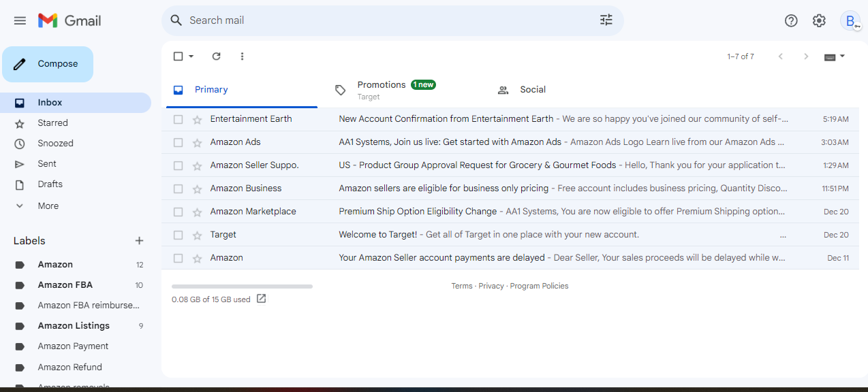
Task: Click the Gmail logo
Action: [x=69, y=20]
